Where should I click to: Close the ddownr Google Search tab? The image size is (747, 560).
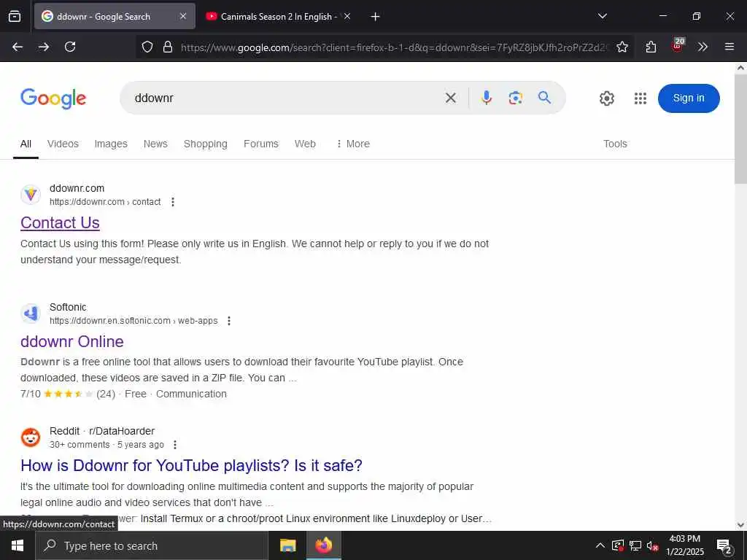tap(183, 16)
